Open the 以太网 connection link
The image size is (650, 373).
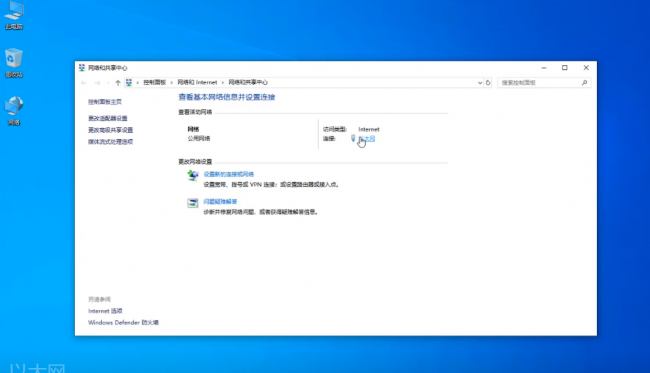click(x=366, y=138)
